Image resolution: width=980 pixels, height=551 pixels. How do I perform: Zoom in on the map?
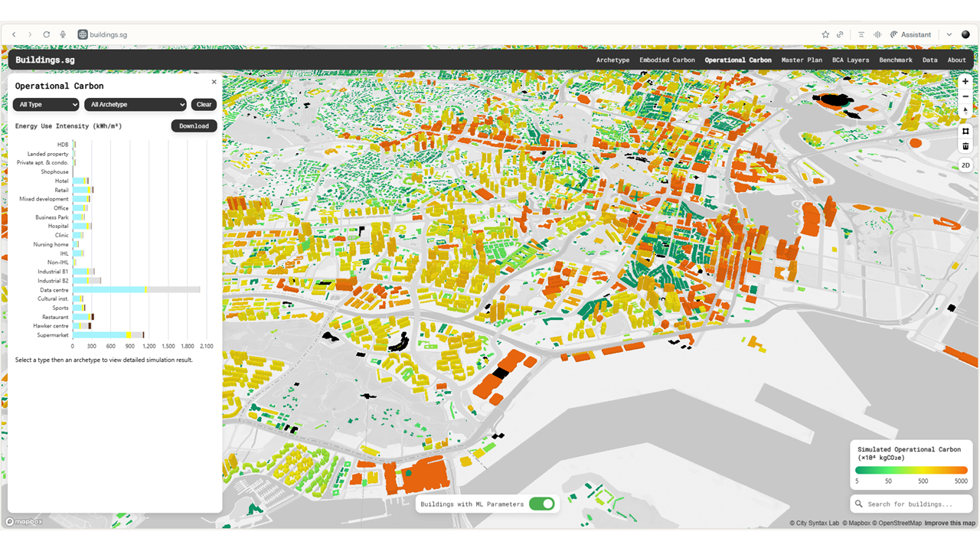pyautogui.click(x=965, y=81)
